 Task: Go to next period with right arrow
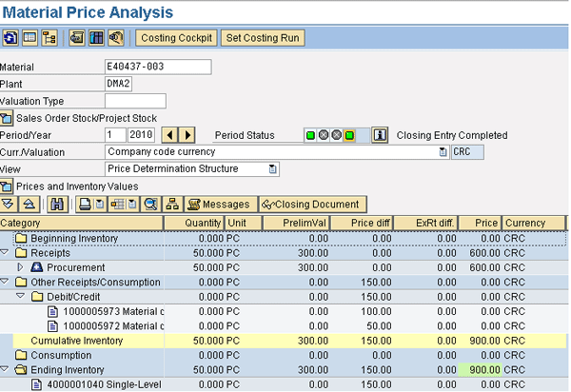click(x=187, y=135)
